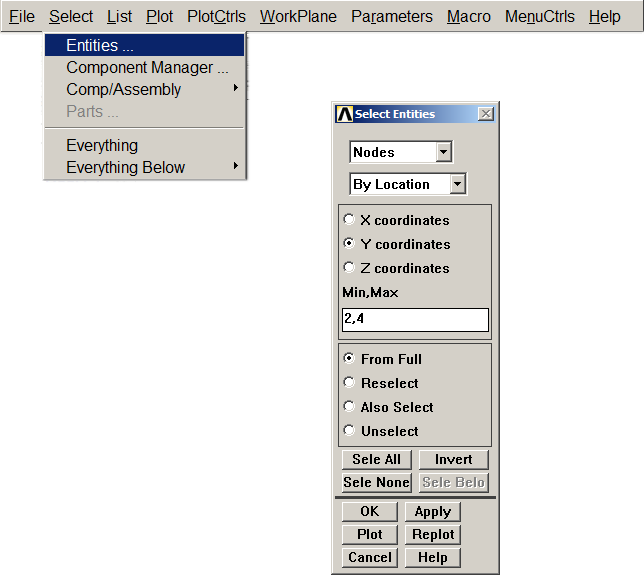Image resolution: width=644 pixels, height=575 pixels.
Task: Click the Min,Max input field
Action: click(415, 320)
